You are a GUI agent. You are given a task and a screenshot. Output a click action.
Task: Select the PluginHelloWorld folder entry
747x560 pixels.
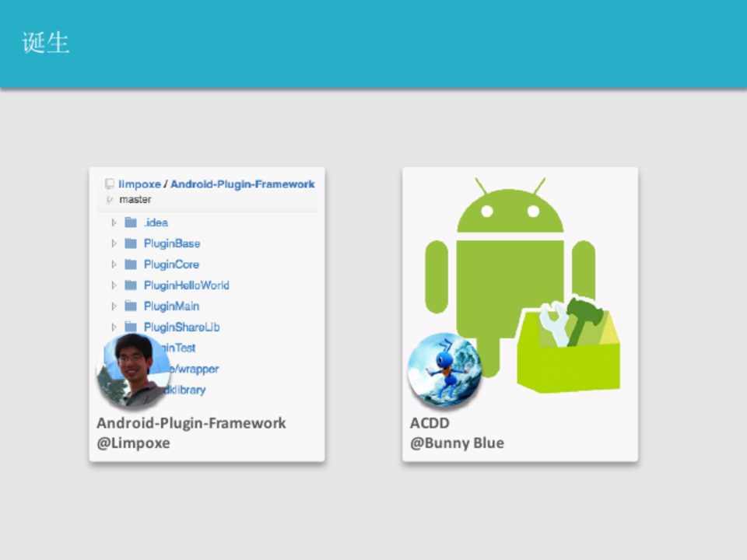tap(186, 285)
